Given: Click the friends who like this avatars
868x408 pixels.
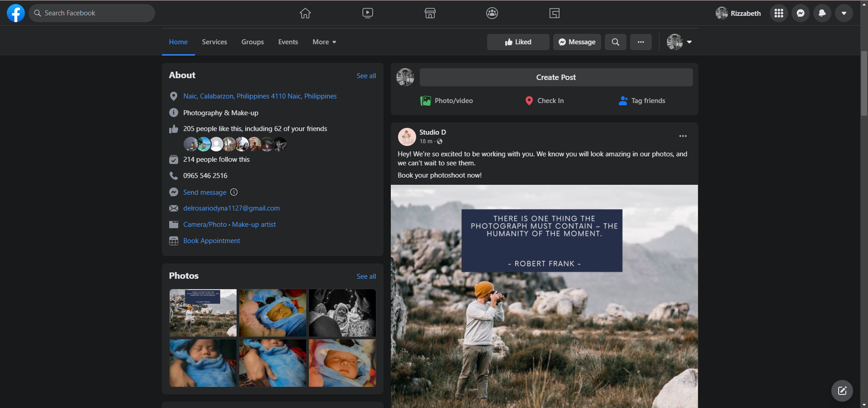Looking at the screenshot, I should 235,144.
